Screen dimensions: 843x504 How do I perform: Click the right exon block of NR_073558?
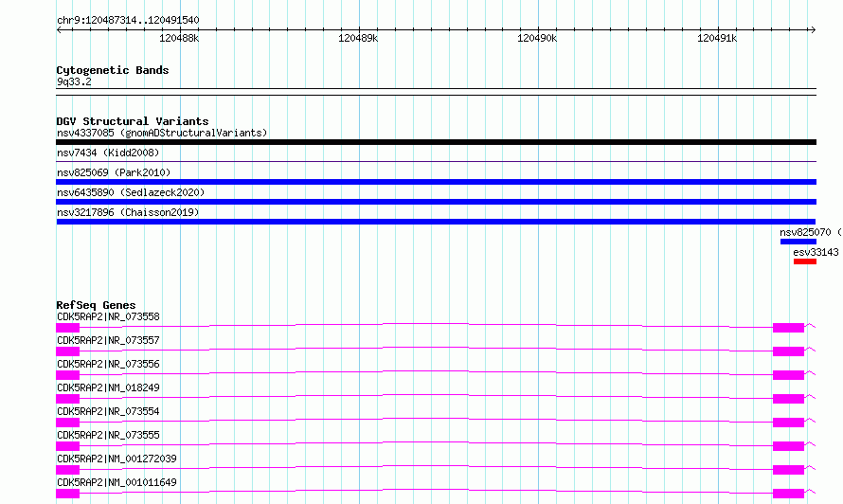pyautogui.click(x=789, y=328)
